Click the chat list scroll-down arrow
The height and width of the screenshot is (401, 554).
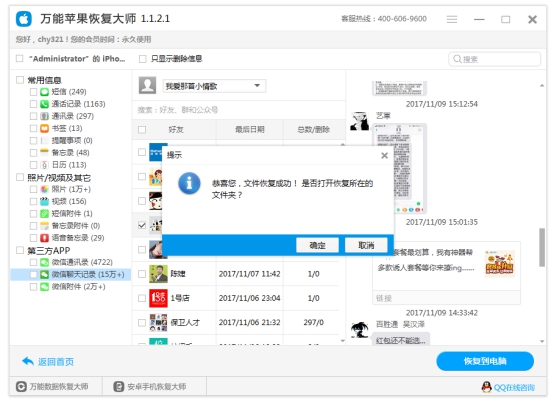pyautogui.click(x=342, y=341)
